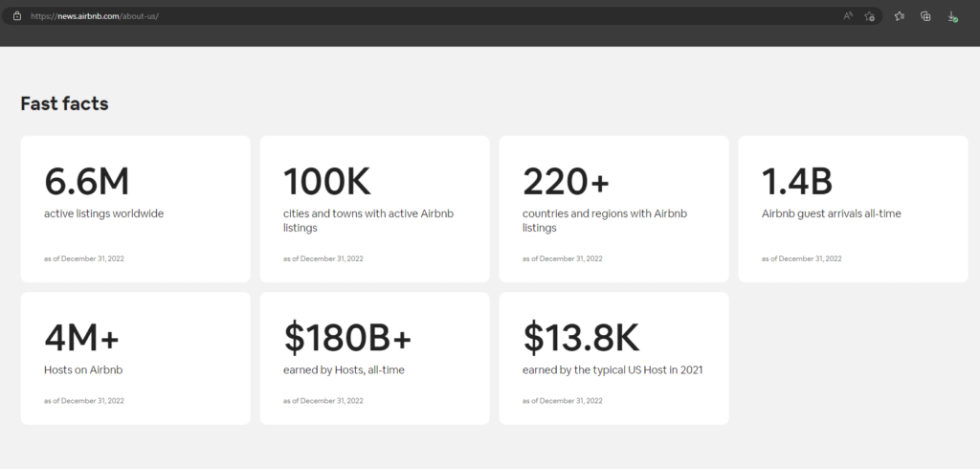
Task: Click the date under 6.6M card
Action: [x=84, y=258]
